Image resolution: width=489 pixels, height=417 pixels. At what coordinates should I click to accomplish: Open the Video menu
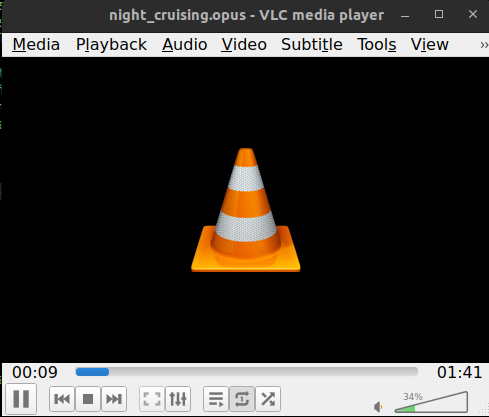[x=244, y=45]
